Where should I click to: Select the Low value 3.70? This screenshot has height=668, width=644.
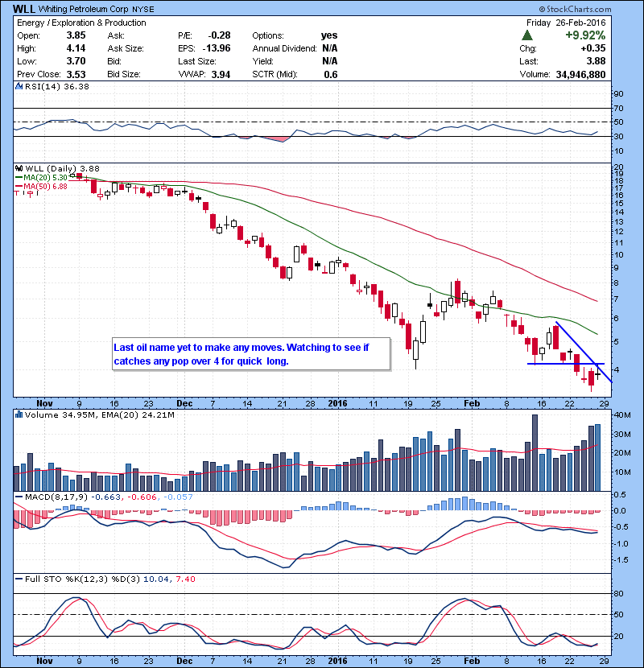[x=76, y=61]
